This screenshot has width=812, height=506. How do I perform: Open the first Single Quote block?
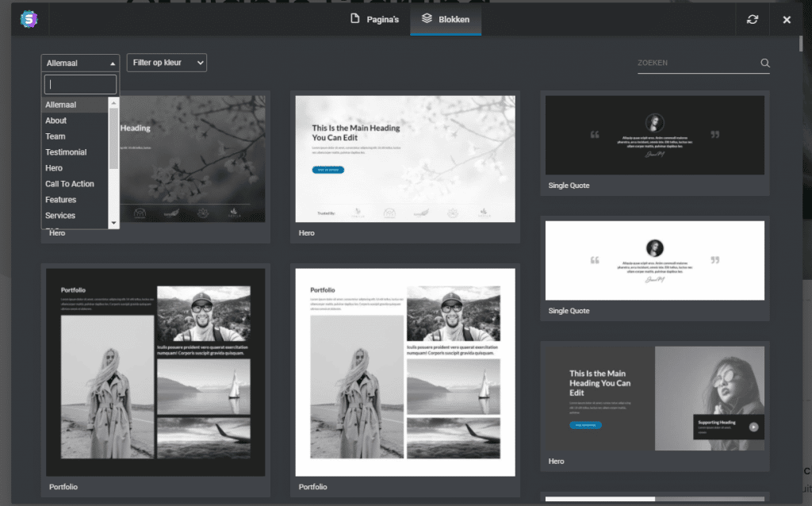tap(654, 135)
